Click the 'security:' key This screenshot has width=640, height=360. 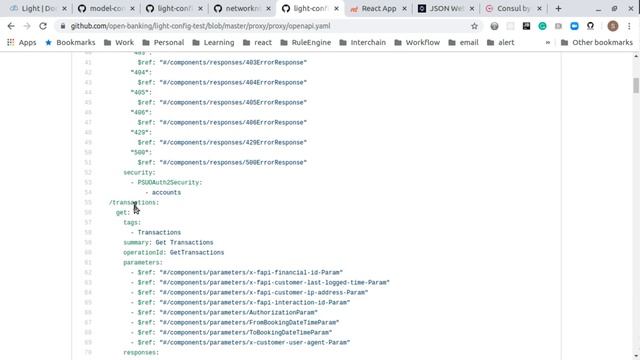click(x=139, y=173)
